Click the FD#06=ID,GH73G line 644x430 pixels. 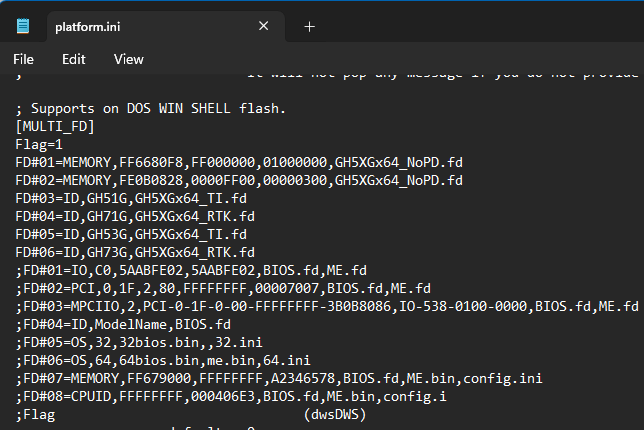coord(135,252)
